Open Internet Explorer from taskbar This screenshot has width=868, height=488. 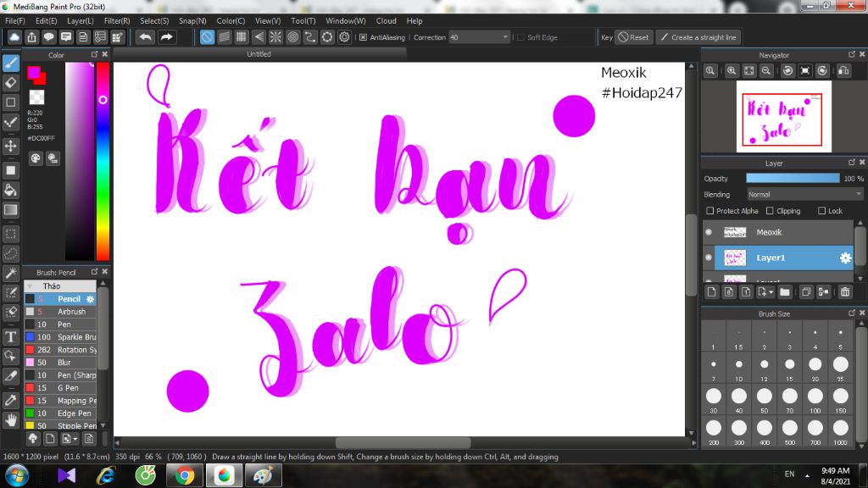[105, 476]
